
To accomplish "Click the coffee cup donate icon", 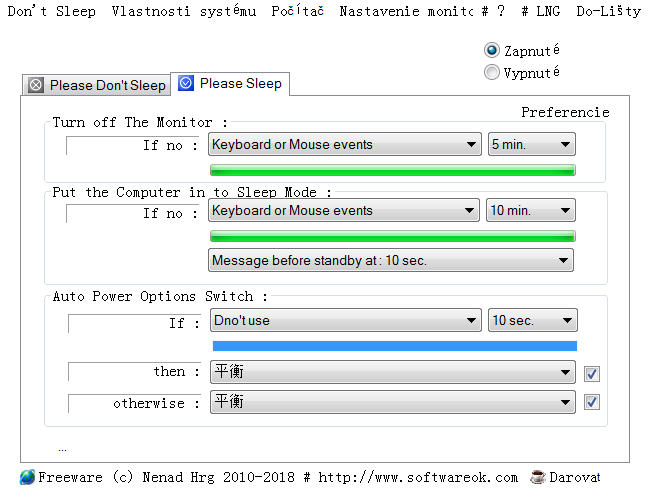I will 538,477.
